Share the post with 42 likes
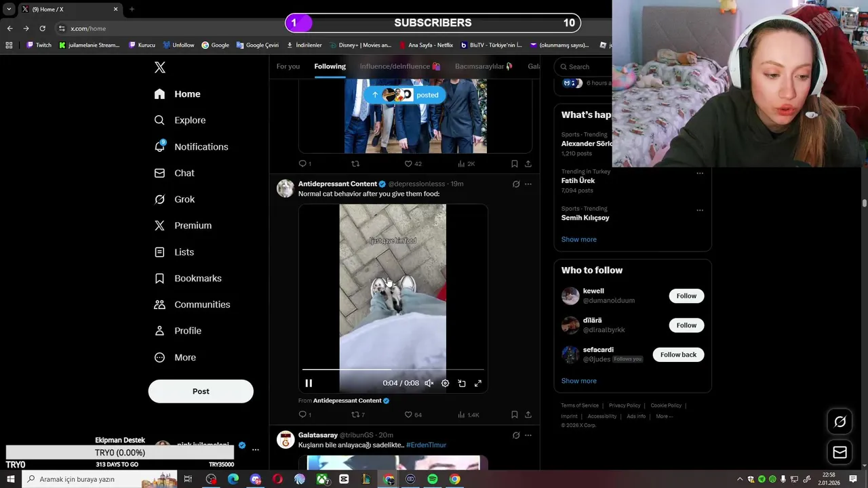868x488 pixels. (528, 163)
